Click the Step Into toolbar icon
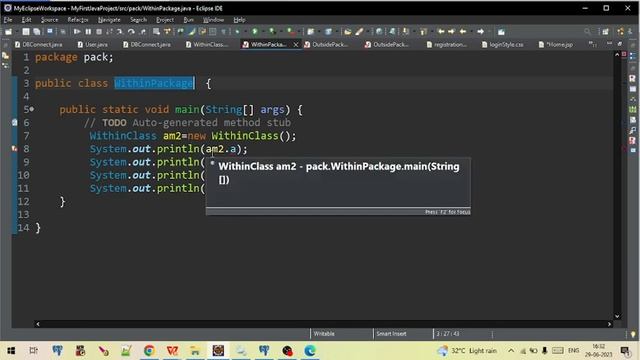 point(120,31)
